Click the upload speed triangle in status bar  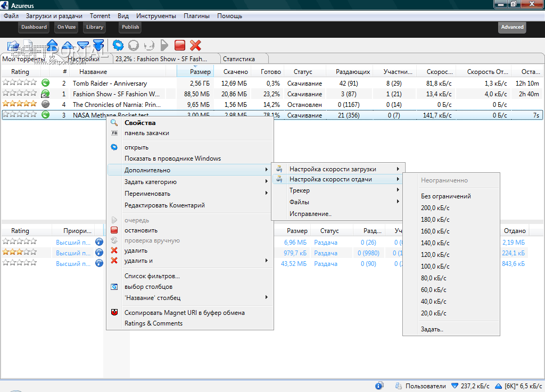point(498,386)
